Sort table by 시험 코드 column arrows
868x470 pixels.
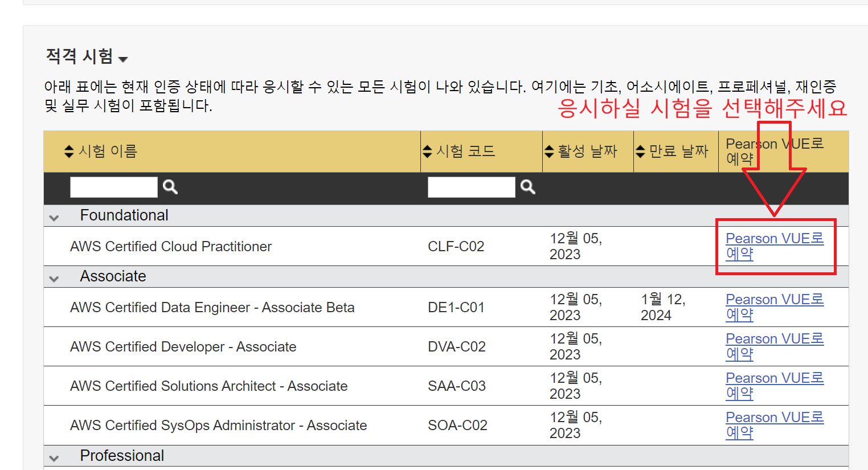(x=427, y=151)
